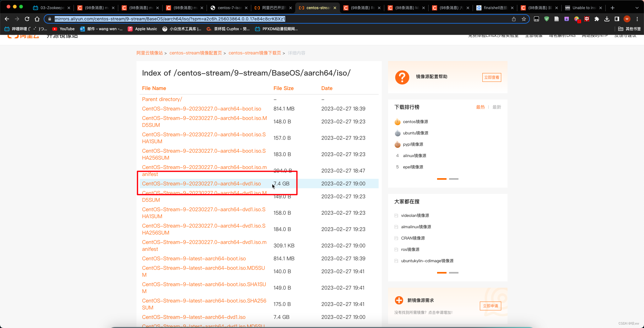Bookmark this page with the star icon
Image resolution: width=644 pixels, height=328 pixels.
(x=524, y=19)
